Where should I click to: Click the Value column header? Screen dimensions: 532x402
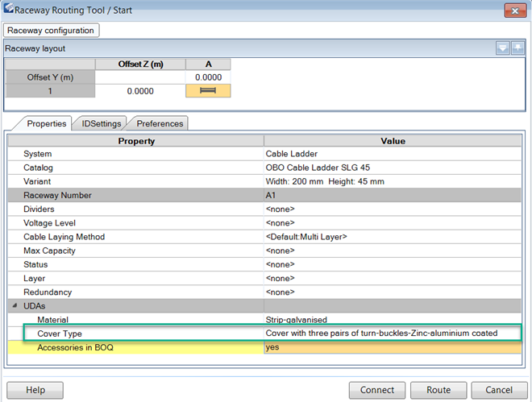[x=393, y=141]
